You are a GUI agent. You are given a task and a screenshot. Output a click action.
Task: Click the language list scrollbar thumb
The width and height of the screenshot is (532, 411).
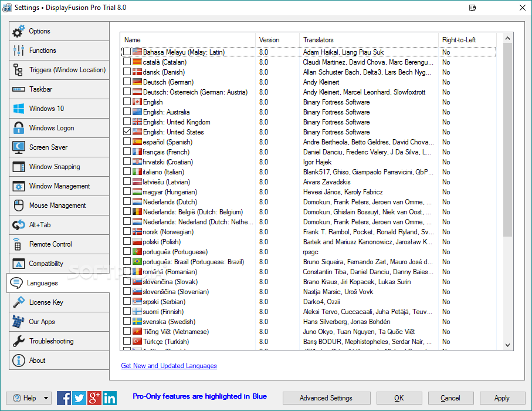pos(507,140)
